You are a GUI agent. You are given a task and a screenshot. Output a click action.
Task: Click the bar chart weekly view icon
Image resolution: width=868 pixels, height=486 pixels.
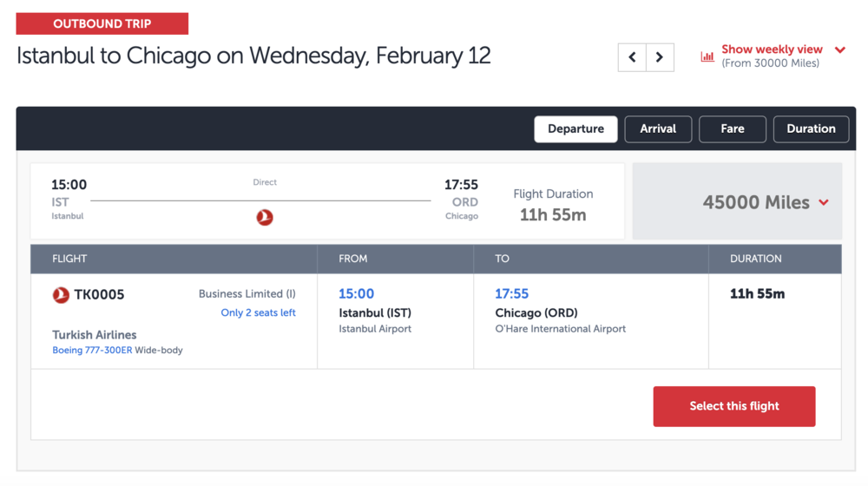click(x=707, y=56)
